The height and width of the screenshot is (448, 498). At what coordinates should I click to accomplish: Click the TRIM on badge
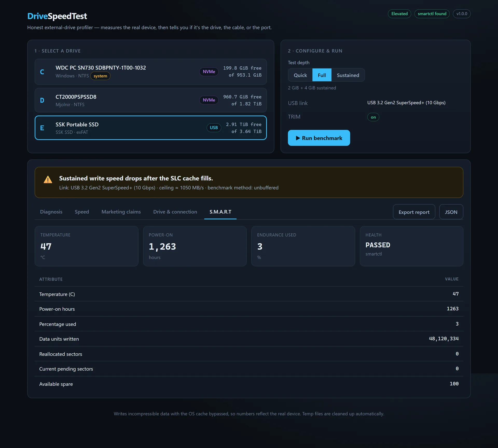373,117
